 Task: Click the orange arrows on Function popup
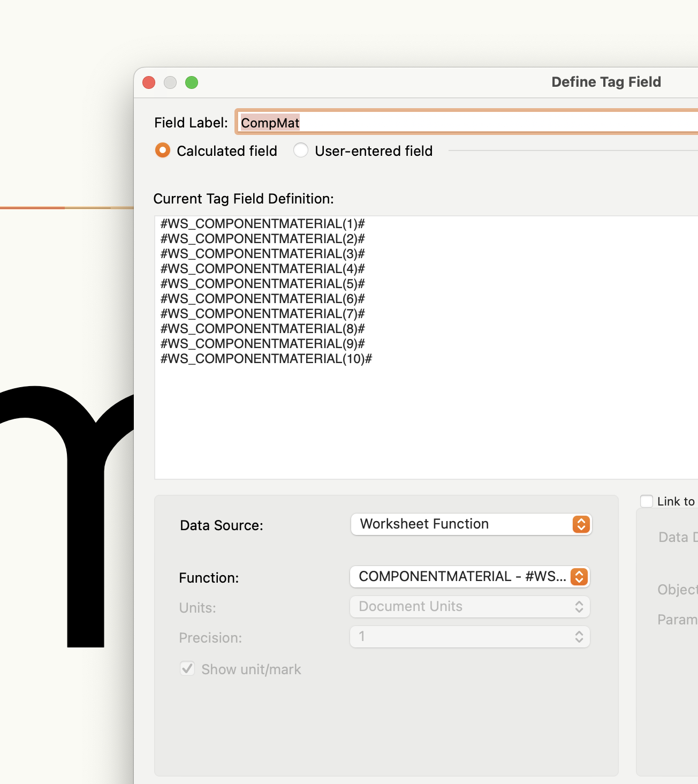579,577
